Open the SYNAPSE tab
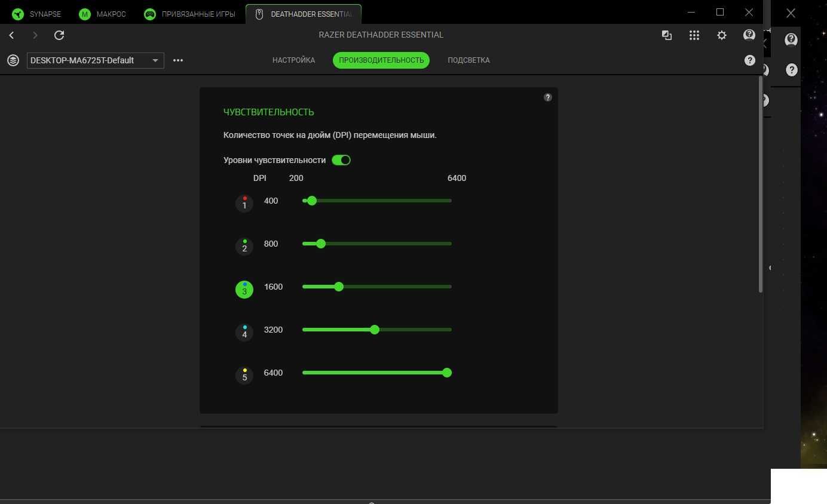Image resolution: width=827 pixels, height=504 pixels. pos(36,14)
